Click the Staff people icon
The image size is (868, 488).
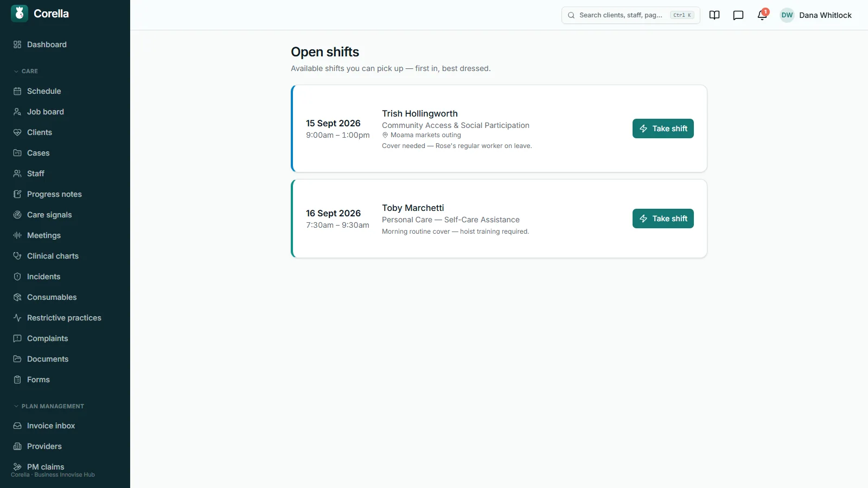pos(17,174)
